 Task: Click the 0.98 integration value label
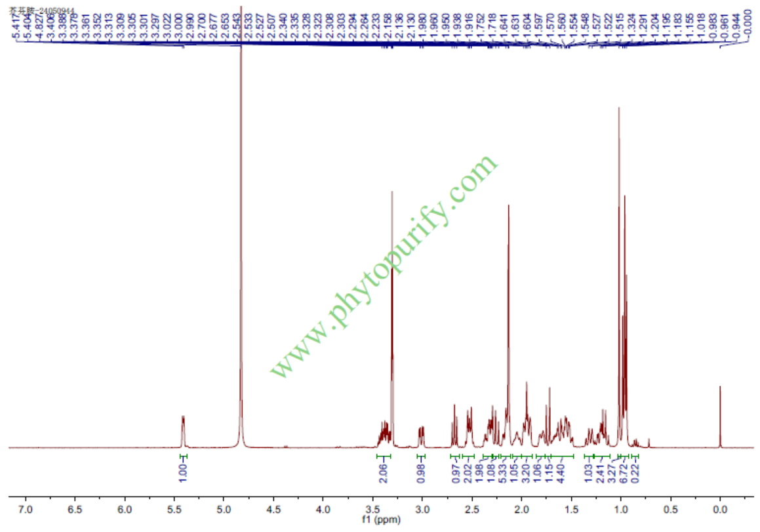tap(422, 473)
